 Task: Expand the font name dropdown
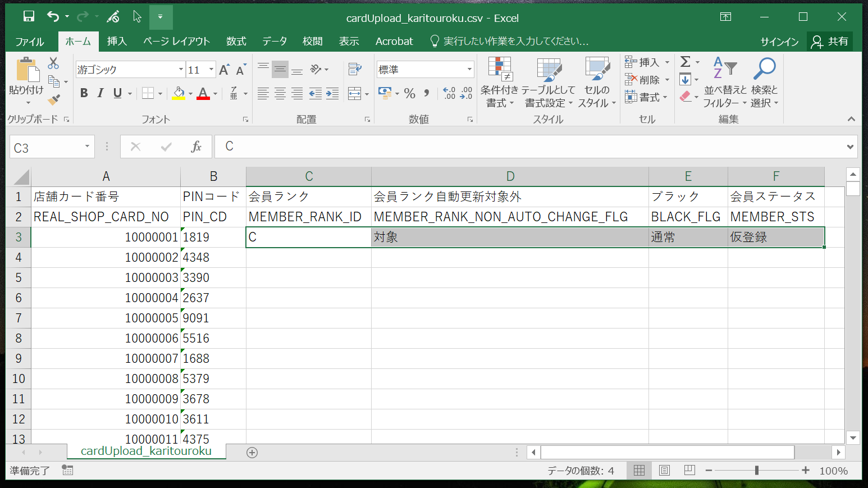click(181, 70)
